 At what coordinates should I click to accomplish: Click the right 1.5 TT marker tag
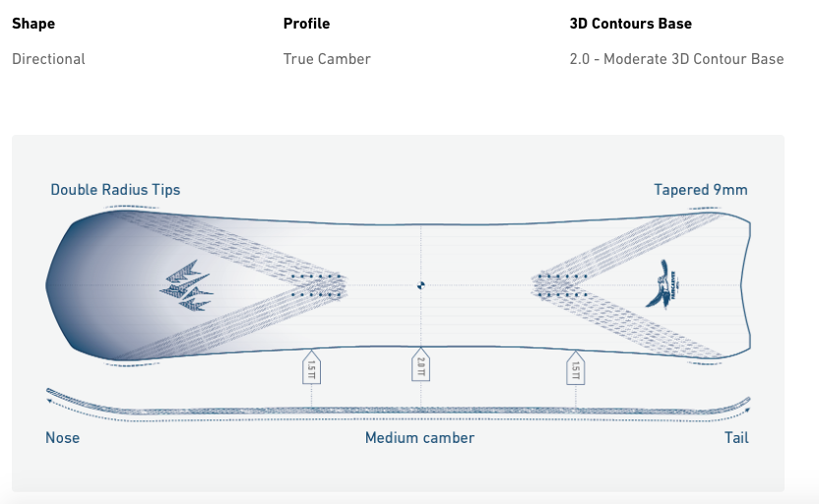pyautogui.click(x=575, y=367)
